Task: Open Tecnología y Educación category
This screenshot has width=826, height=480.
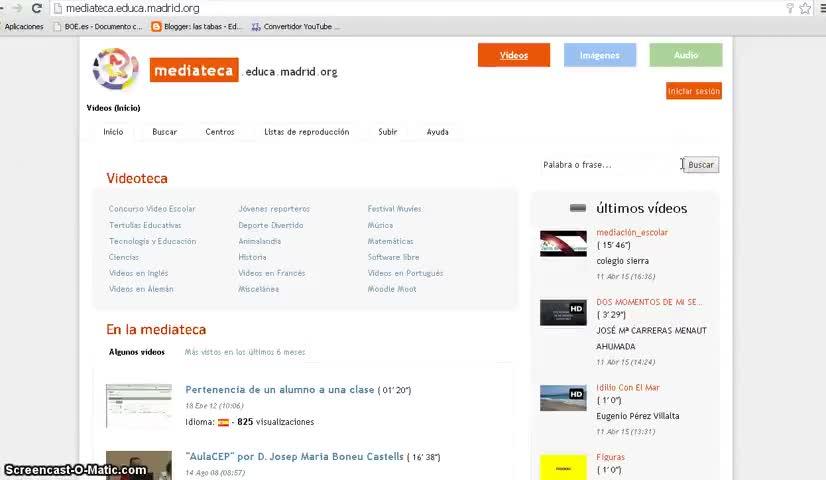Action: [x=152, y=241]
